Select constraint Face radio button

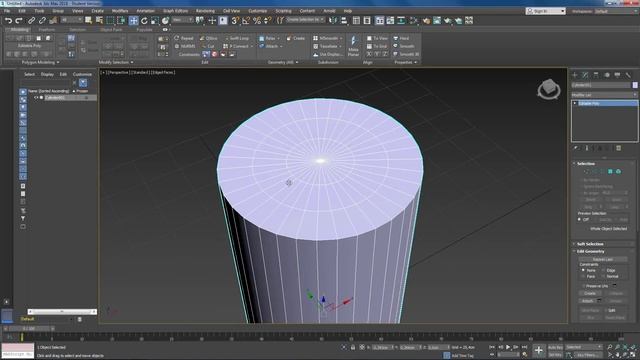pos(583,276)
